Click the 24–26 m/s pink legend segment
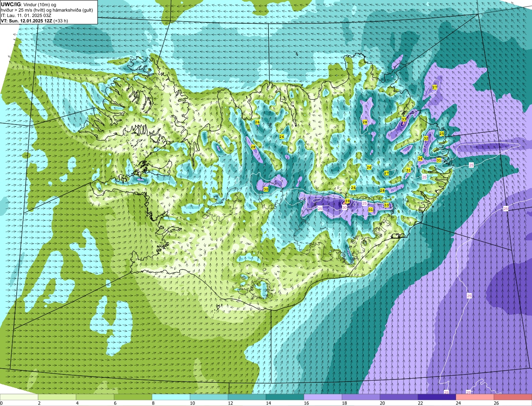Image resolution: width=532 pixels, height=406 pixels. pyautogui.click(x=475, y=397)
